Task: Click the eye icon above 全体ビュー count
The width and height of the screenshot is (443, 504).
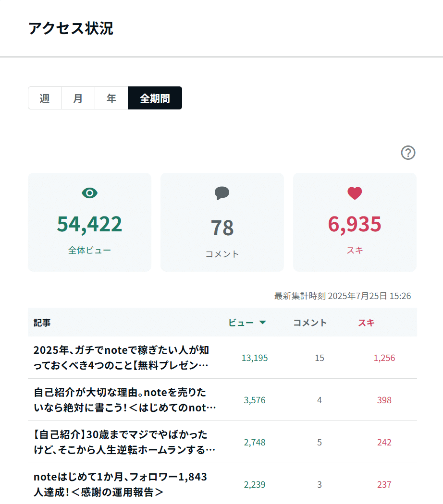Action: pos(89,193)
